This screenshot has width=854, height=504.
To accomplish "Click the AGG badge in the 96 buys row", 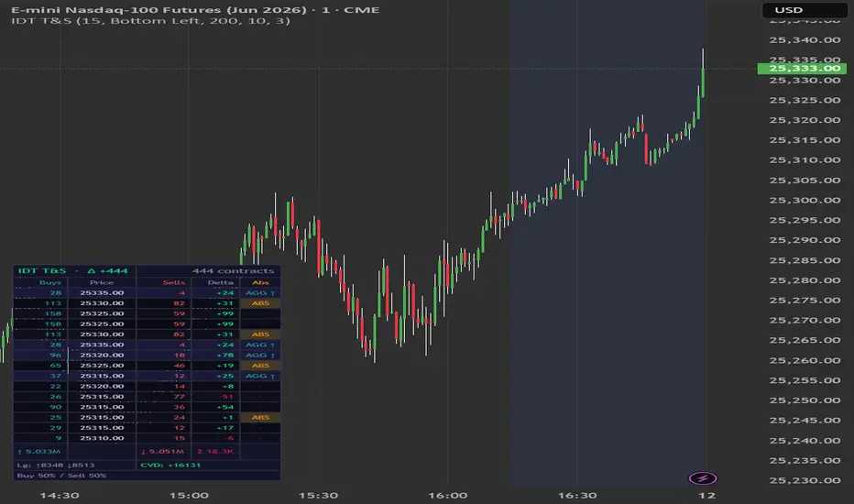I will pos(260,356).
